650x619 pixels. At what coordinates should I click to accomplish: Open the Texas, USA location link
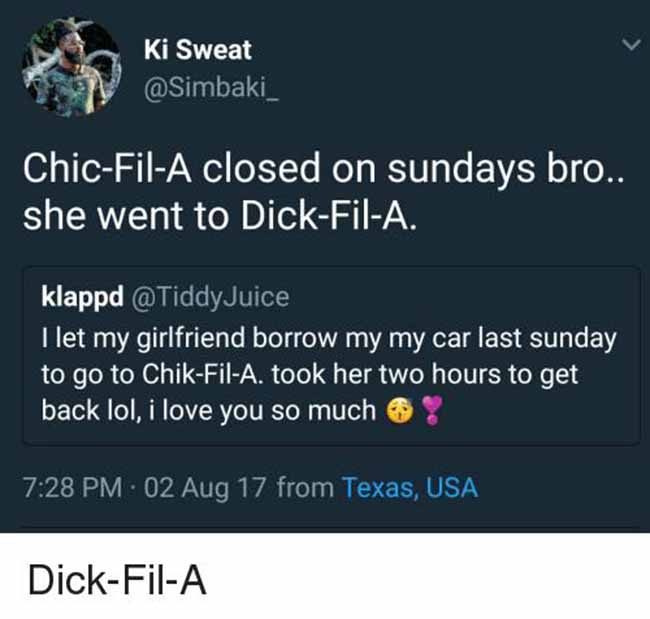(410, 487)
